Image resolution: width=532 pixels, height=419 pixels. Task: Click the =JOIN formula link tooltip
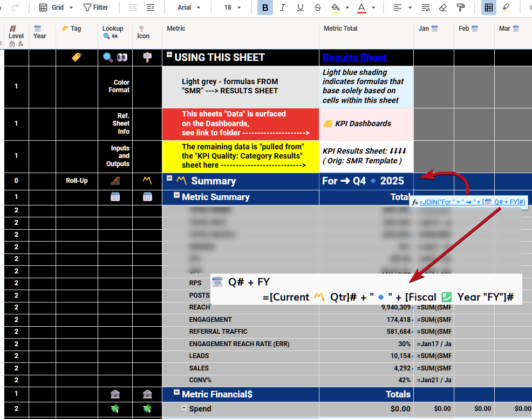click(x=472, y=202)
